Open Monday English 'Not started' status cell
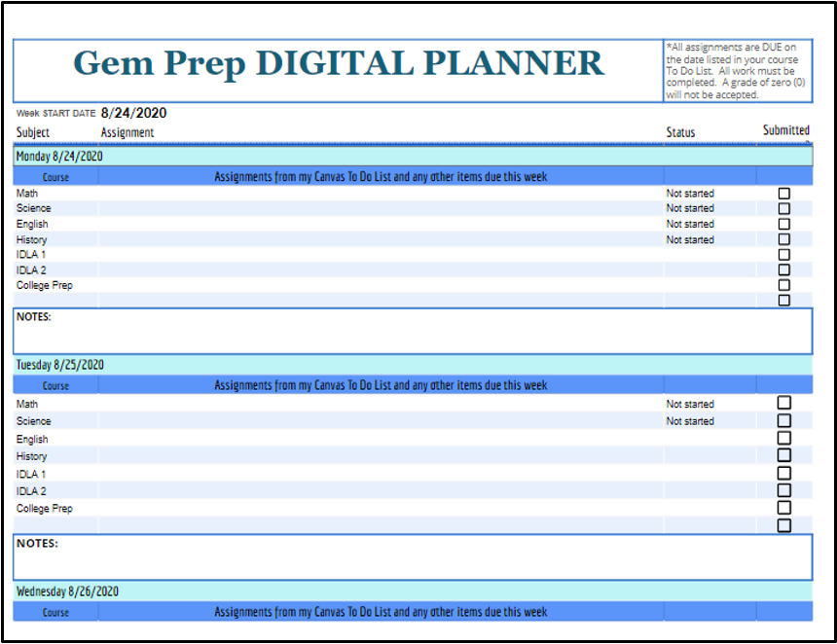The image size is (837, 644). tap(710, 224)
